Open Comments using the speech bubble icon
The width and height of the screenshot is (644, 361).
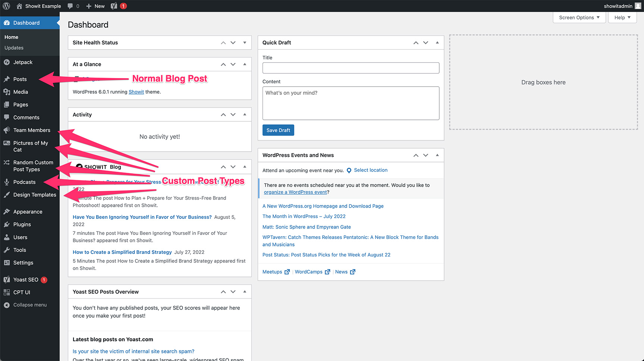click(7, 117)
